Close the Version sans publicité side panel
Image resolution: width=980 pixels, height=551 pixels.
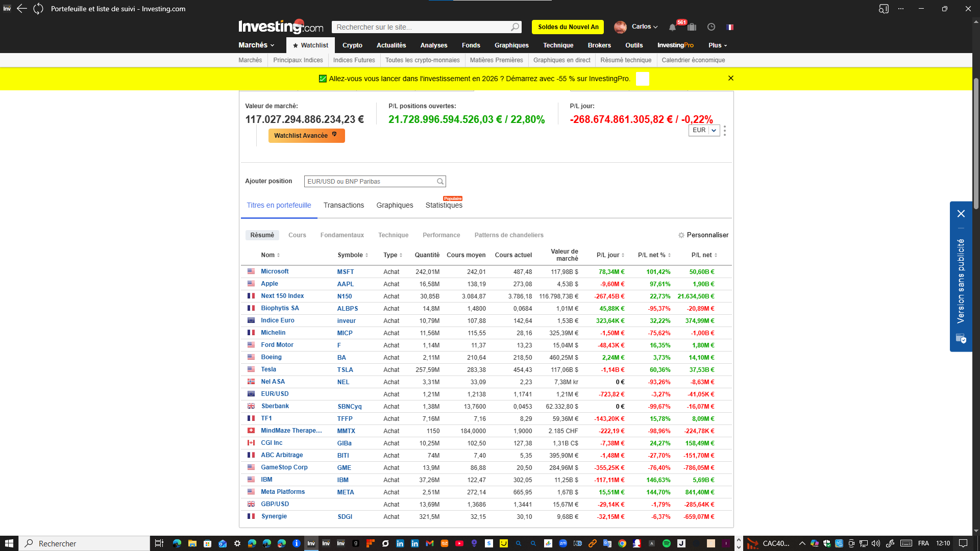(961, 214)
